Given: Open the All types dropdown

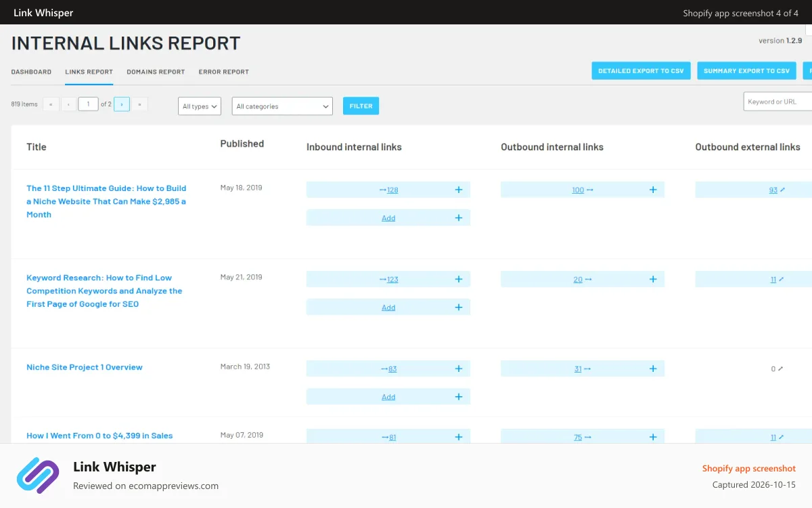Looking at the screenshot, I should pos(200,106).
